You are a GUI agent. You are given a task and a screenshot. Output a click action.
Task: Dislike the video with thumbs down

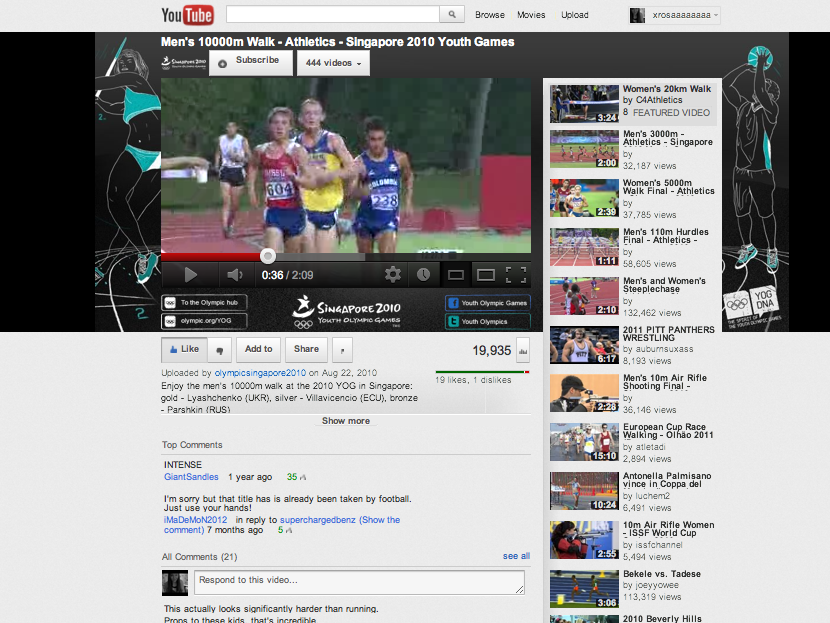tap(220, 350)
